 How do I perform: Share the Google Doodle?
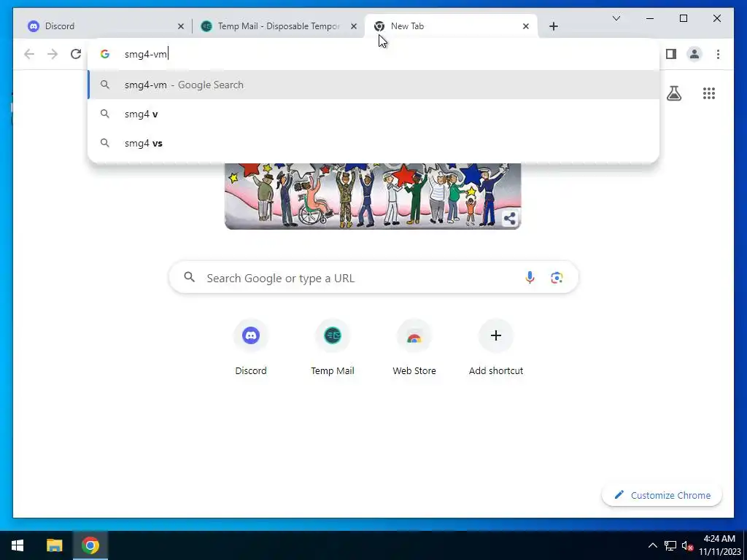click(509, 219)
